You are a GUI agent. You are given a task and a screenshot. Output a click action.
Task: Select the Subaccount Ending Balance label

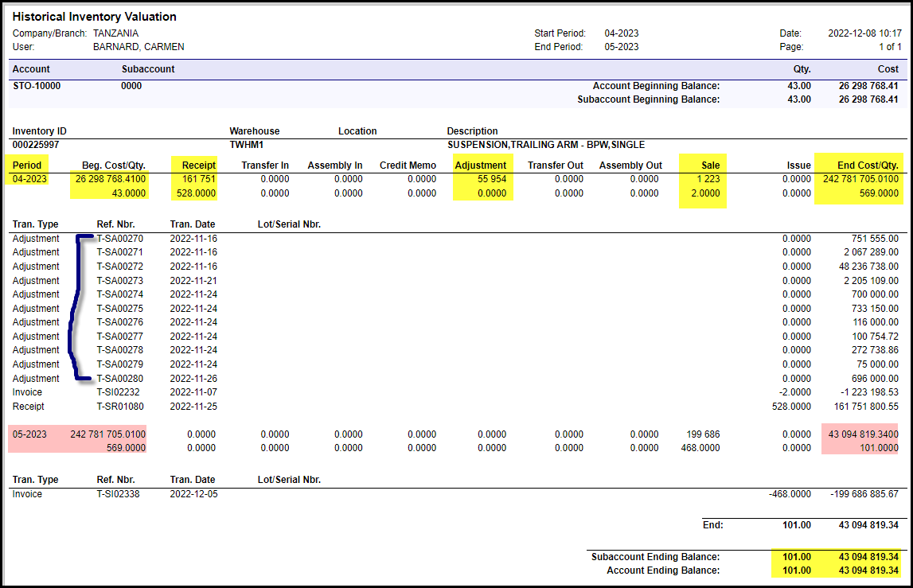click(655, 557)
